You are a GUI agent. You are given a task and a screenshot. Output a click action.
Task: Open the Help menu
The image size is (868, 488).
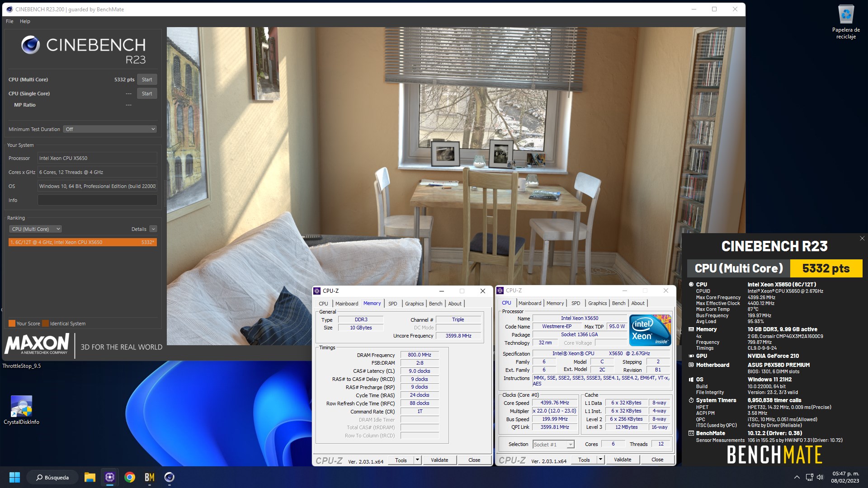25,21
